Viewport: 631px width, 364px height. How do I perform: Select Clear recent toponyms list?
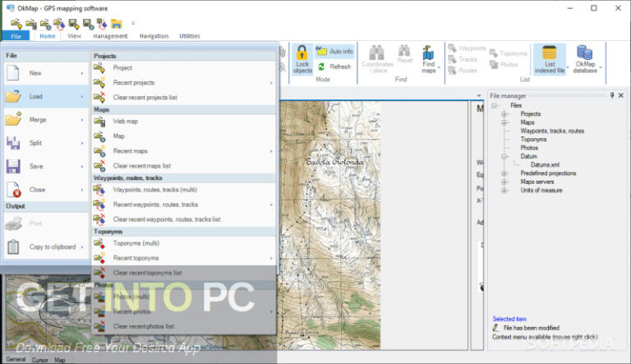184,273
